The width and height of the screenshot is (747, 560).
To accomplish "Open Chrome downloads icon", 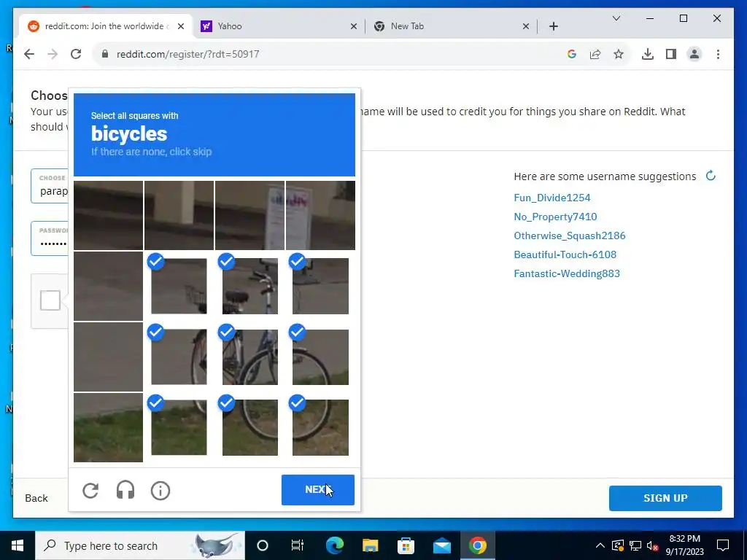I will pyautogui.click(x=648, y=54).
